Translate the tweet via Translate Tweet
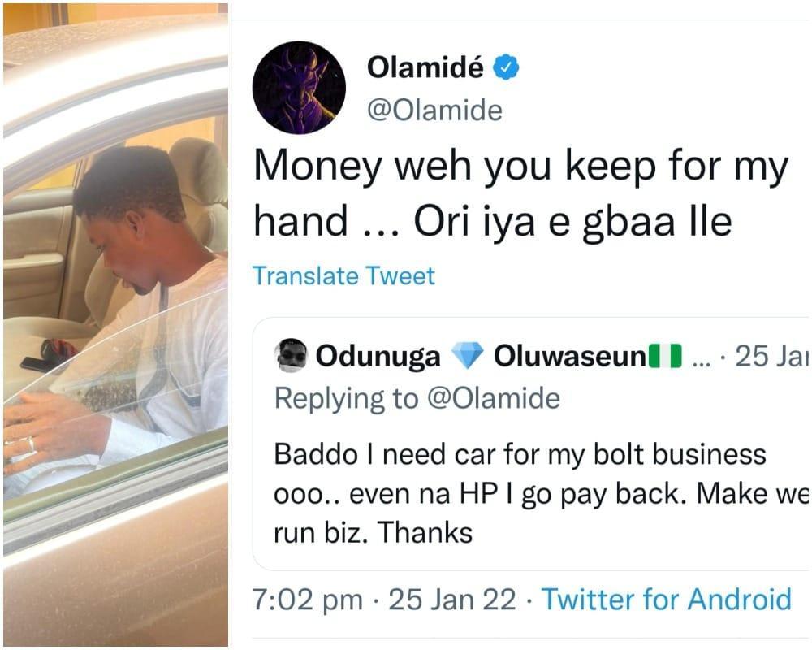This screenshot has width=812, height=650. (343, 275)
